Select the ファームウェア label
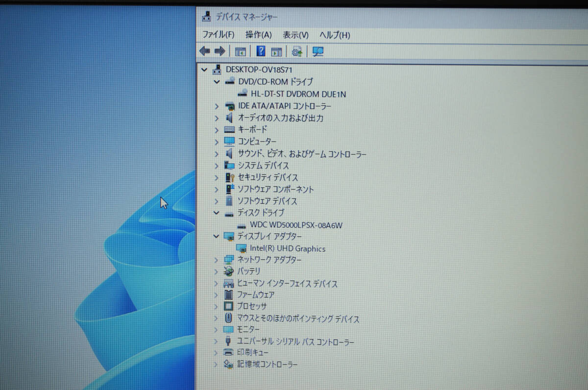The height and width of the screenshot is (390, 588). [x=256, y=295]
